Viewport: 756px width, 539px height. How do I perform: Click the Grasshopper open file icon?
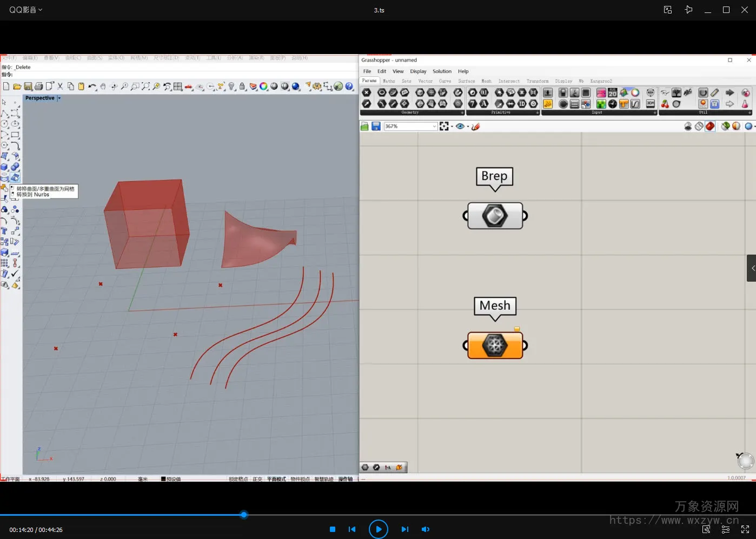(x=364, y=127)
